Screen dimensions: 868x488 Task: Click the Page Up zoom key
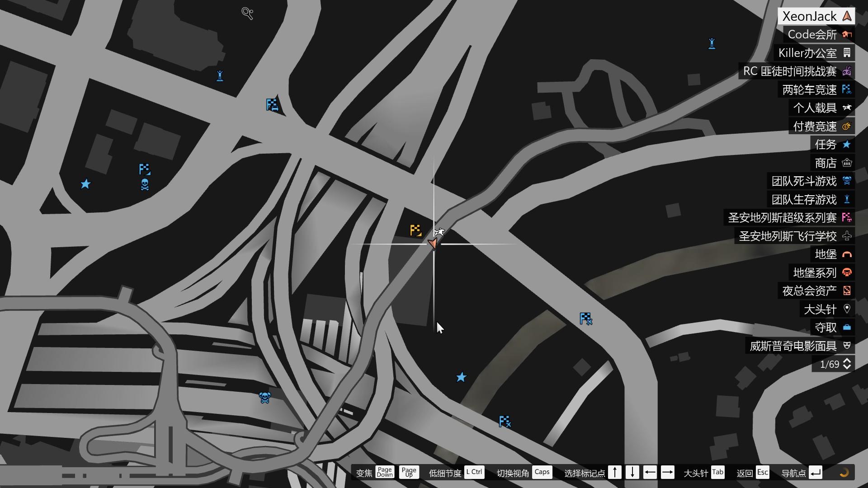pyautogui.click(x=409, y=473)
